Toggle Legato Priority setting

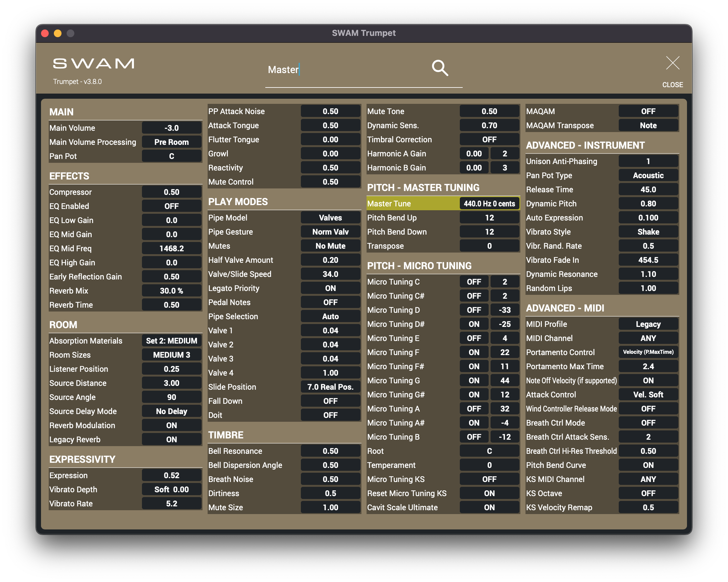(x=330, y=288)
